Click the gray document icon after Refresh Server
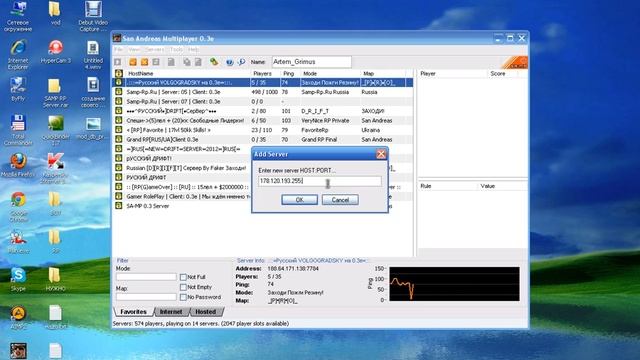 [x=171, y=62]
